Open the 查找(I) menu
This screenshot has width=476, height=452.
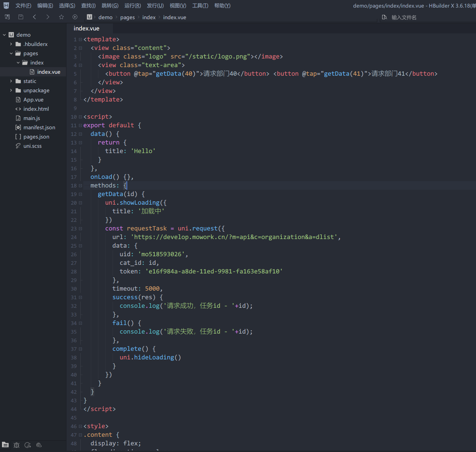pyautogui.click(x=89, y=6)
